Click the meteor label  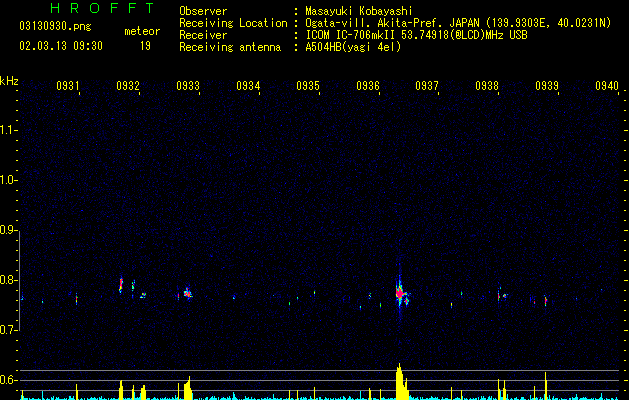[142, 31]
